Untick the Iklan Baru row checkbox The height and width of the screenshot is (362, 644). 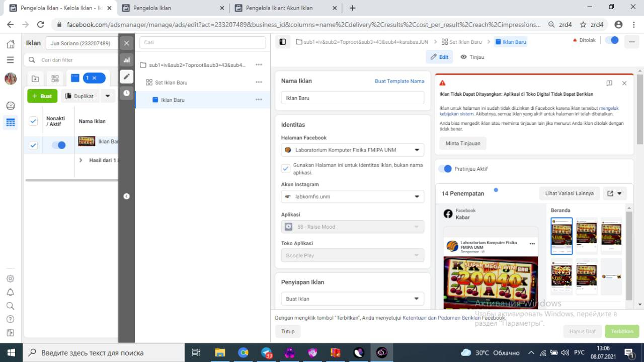pos(33,145)
